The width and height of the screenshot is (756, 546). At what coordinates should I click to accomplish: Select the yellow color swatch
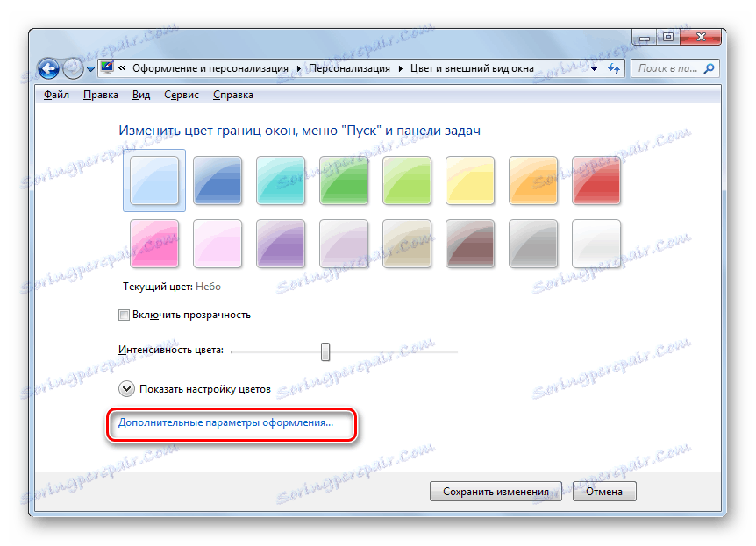(x=470, y=181)
